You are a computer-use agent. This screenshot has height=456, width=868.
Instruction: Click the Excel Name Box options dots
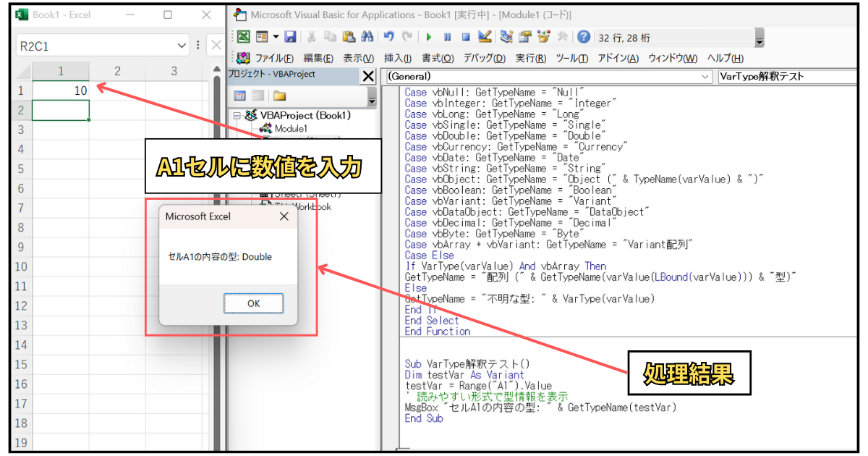point(197,46)
